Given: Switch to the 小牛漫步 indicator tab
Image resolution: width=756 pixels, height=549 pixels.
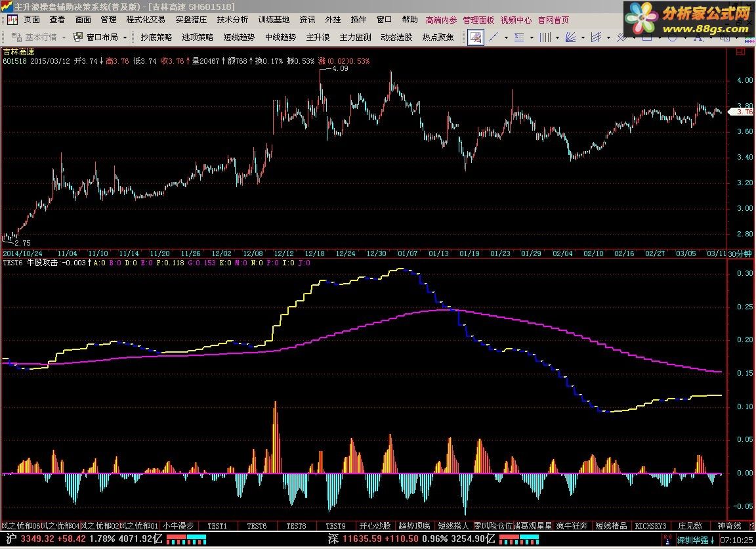Looking at the screenshot, I should [178, 526].
